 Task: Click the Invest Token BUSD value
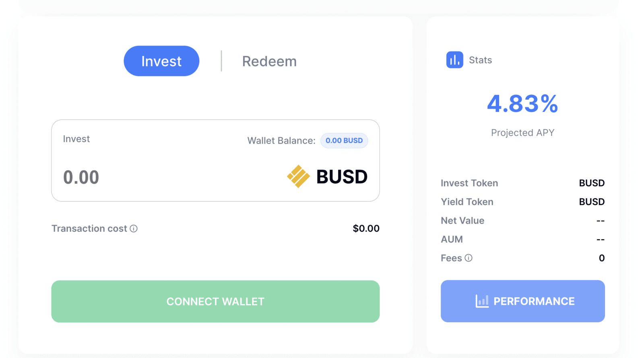tap(592, 183)
